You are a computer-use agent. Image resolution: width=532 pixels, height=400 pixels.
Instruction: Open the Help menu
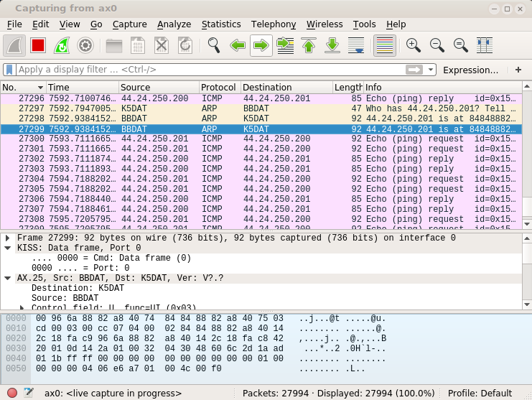[396, 24]
